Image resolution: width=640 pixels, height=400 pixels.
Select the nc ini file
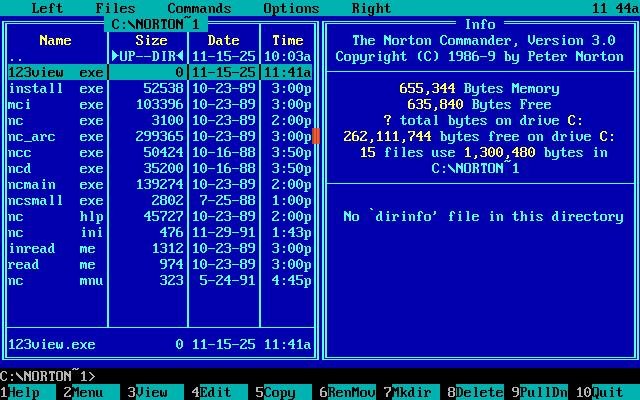point(160,232)
